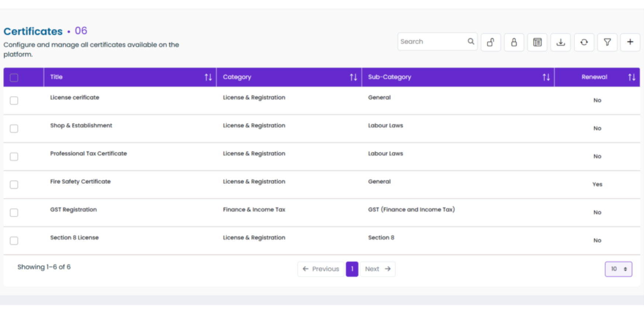Click Labour Laws in Shop & Establishment row

tap(386, 125)
